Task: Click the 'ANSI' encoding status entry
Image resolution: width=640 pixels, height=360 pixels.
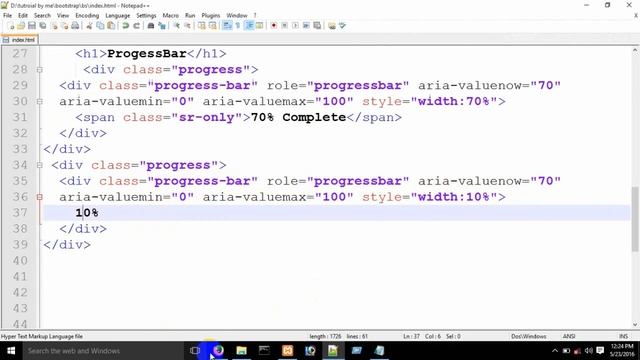Action: tap(569, 337)
